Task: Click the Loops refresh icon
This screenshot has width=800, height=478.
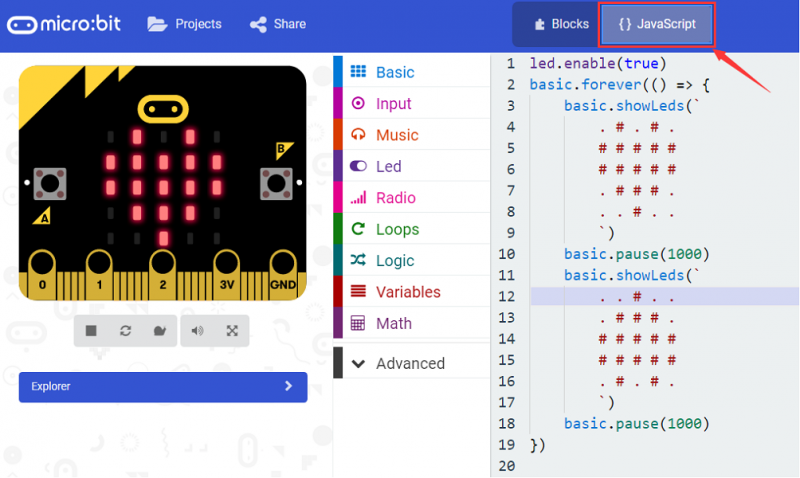Action: tap(358, 229)
